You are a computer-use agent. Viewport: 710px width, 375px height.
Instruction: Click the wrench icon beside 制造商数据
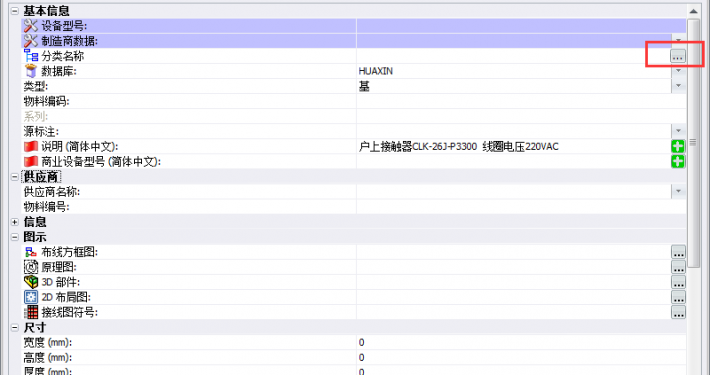coord(30,41)
